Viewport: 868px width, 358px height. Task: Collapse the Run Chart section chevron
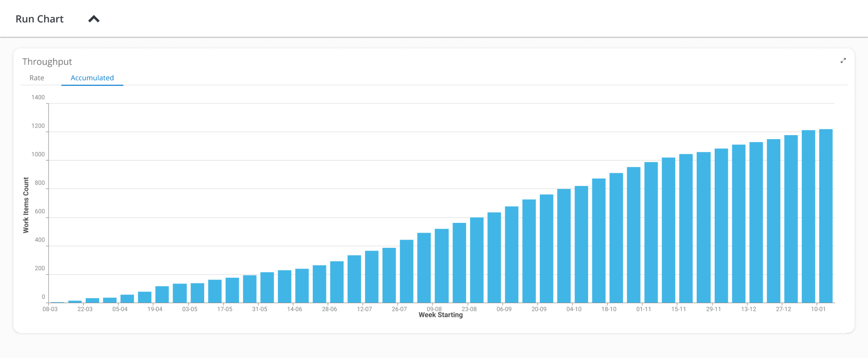(x=94, y=19)
